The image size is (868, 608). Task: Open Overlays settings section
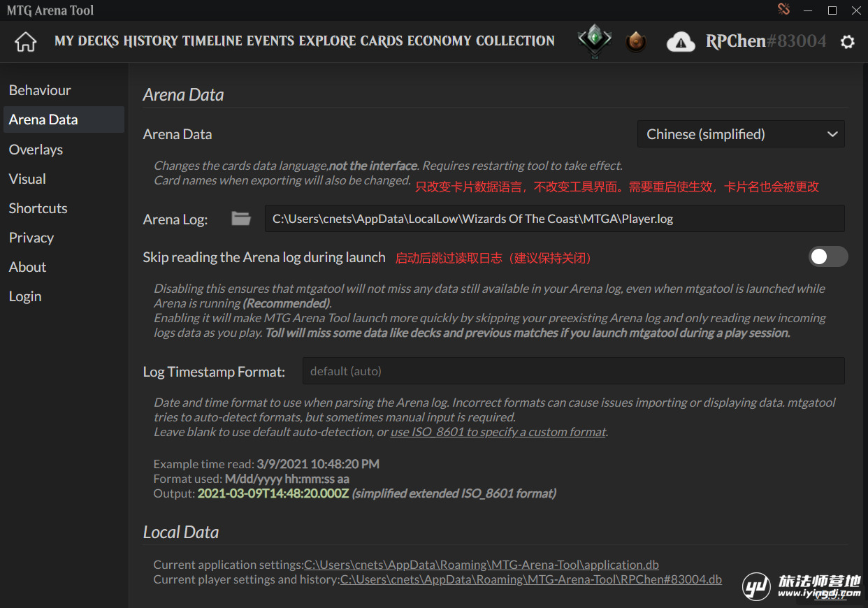(64, 150)
